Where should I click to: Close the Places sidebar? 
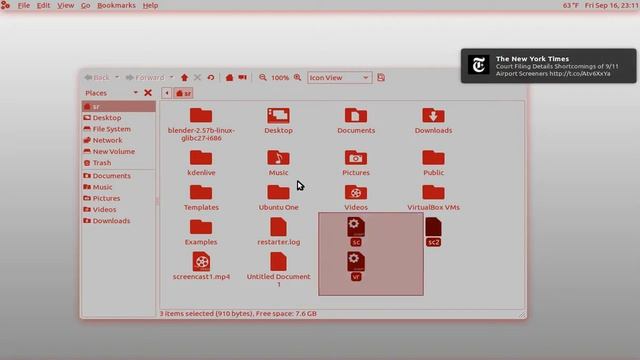tap(148, 93)
